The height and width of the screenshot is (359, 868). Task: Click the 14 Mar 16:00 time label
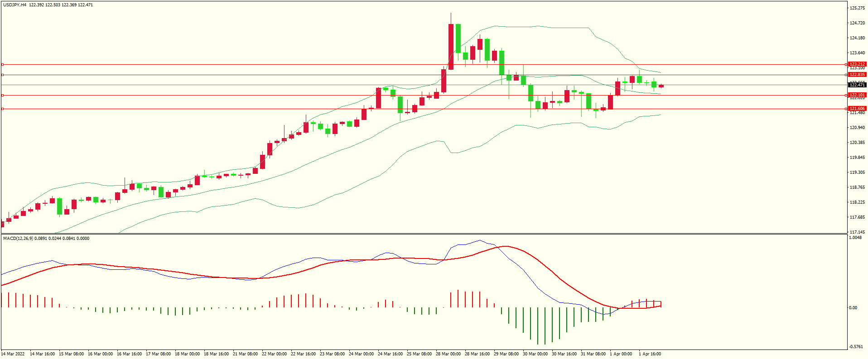pos(43,354)
